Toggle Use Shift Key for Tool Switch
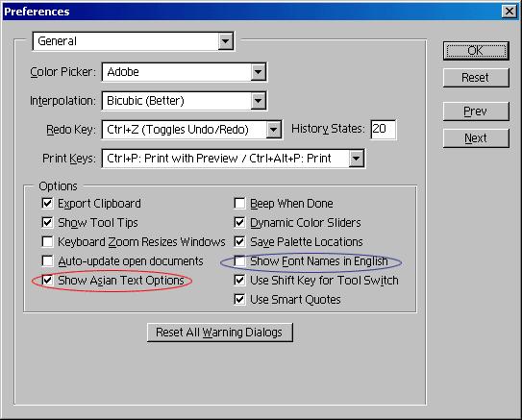Screen dimensions: 522x420 [239, 281]
